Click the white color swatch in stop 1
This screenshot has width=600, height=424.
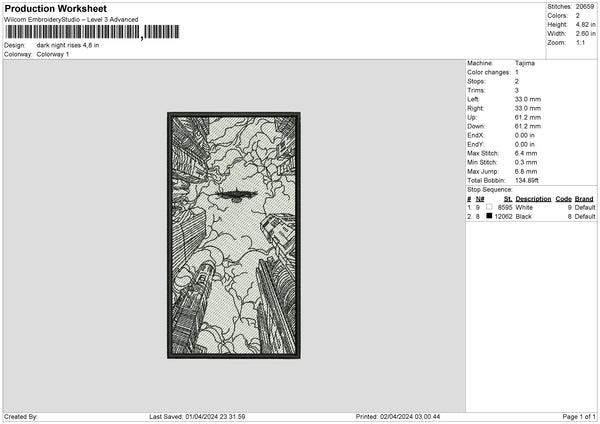tap(489, 207)
